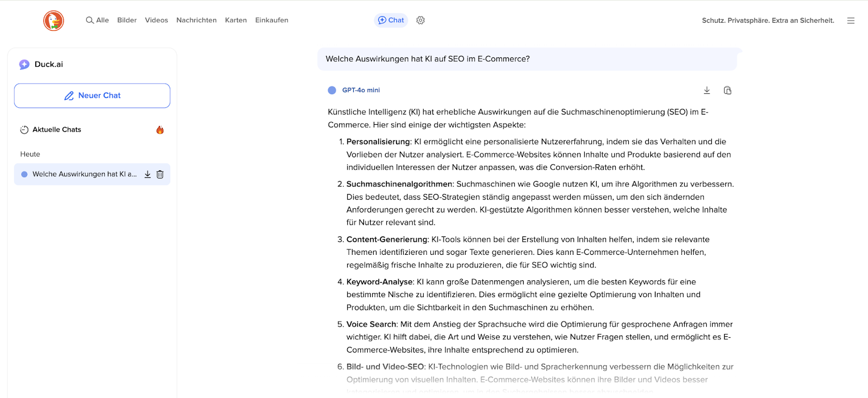Start a Neuer Chat
The height and width of the screenshot is (398, 868).
pos(92,95)
